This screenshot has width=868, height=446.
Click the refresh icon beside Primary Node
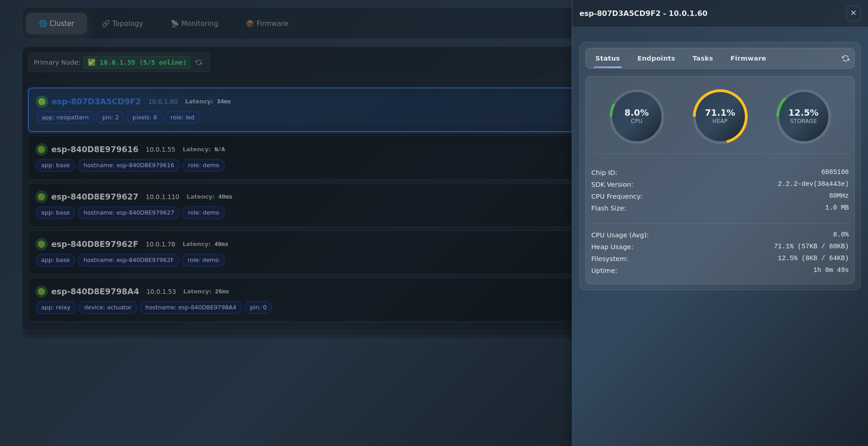point(199,62)
